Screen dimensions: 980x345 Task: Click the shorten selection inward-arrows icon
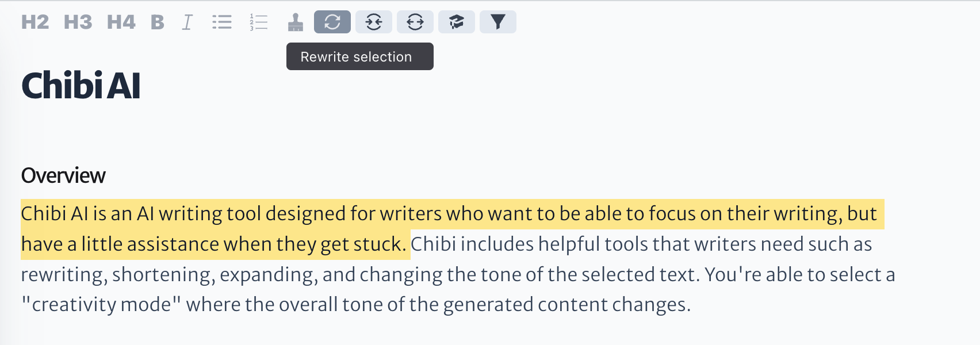coord(374,22)
